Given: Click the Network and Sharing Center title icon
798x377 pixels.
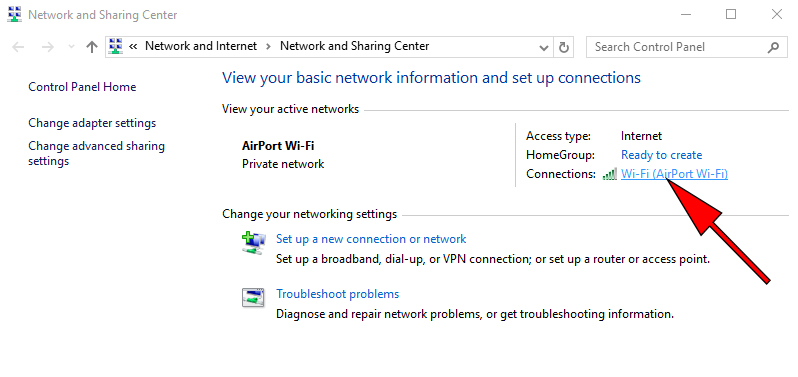Looking at the screenshot, I should tap(15, 15).
